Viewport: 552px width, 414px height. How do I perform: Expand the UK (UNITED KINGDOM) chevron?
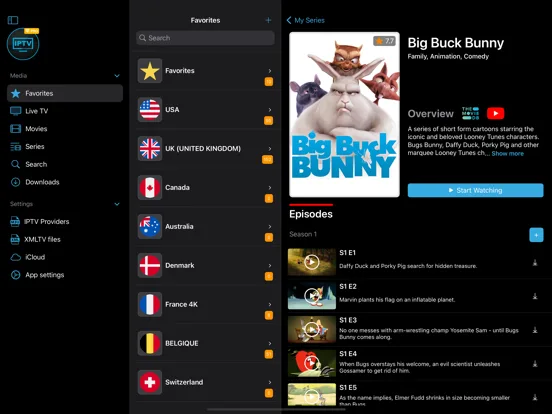[270, 149]
